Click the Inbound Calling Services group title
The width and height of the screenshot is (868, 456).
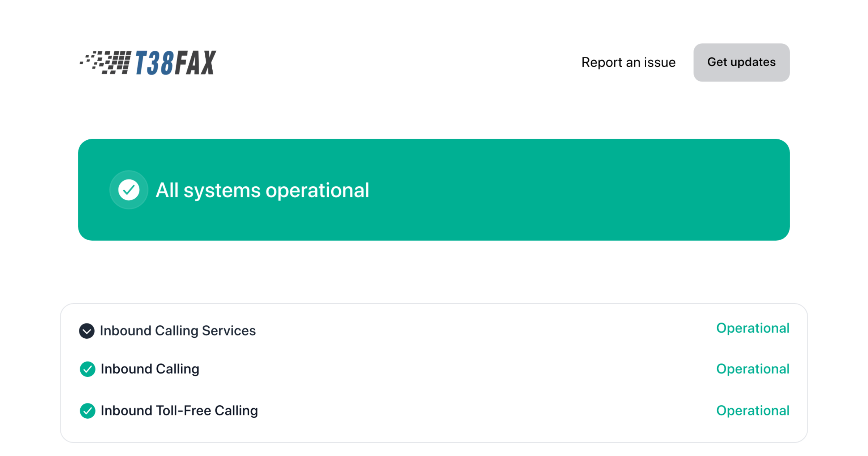click(178, 331)
